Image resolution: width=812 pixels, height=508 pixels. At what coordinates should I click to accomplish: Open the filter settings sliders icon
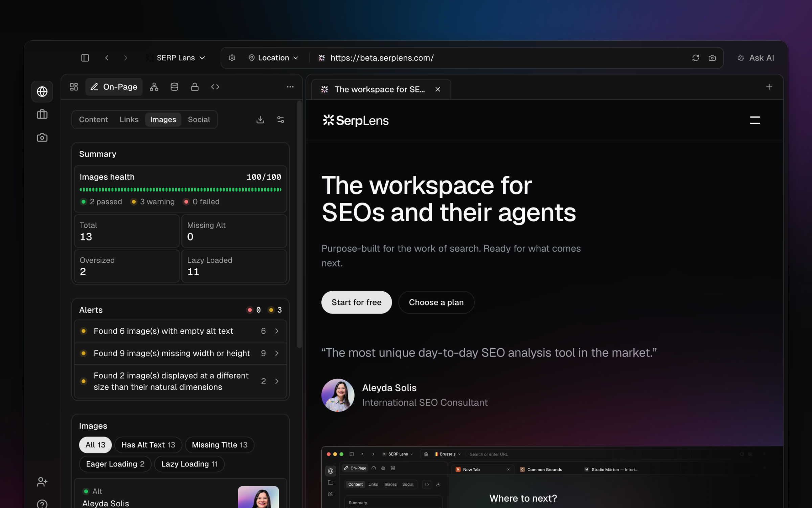(281, 120)
